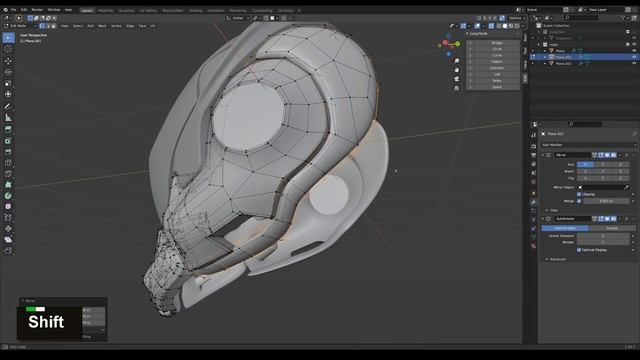Open the Mesh menu in viewport header
Image resolution: width=640 pixels, height=360 pixels.
coord(102,26)
